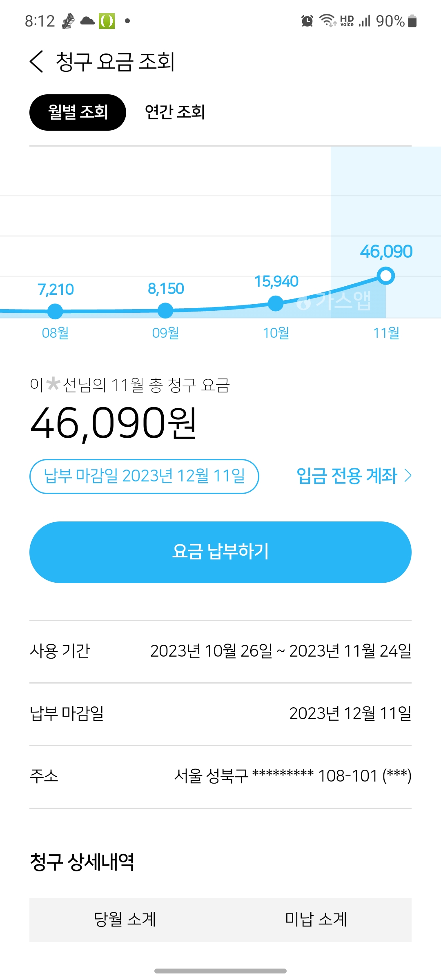Screen dimensions: 441x980
Task: Tap the 납부 마감일 2023년 12월 11일 badge
Action: pyautogui.click(x=144, y=476)
